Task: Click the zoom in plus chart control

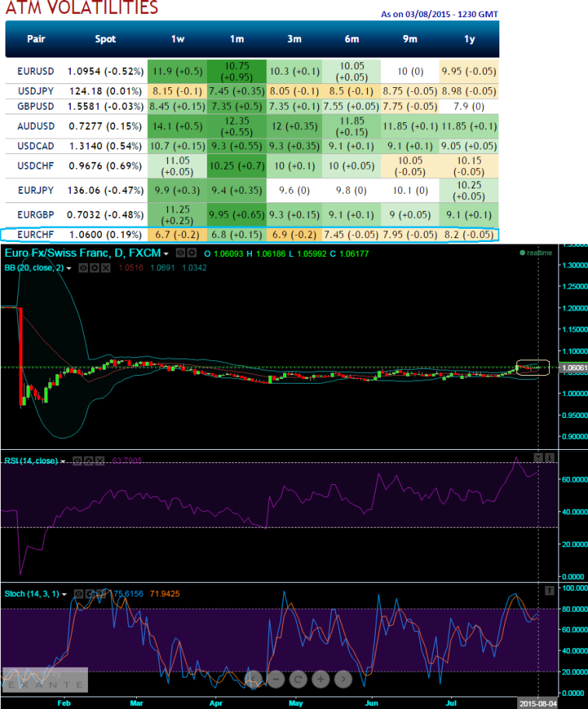Action: click(x=320, y=679)
